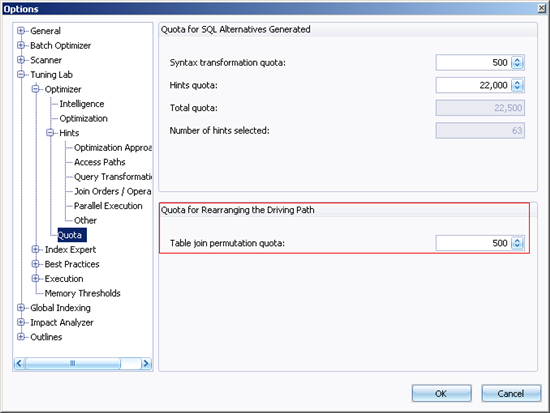Expand the Impact Analyzer node
Image resolution: width=550 pixels, height=413 pixels.
[x=21, y=322]
